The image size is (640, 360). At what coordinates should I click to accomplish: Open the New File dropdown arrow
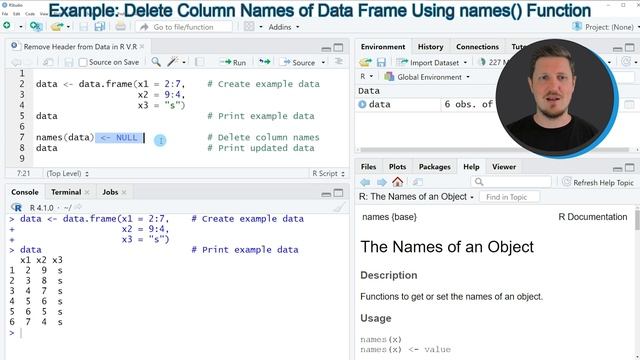tap(20, 27)
